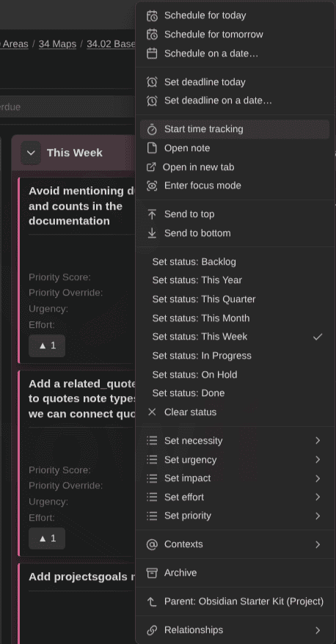Expand the Set impact submenu arrow
Image resolution: width=336 pixels, height=644 pixels.
coord(318,478)
